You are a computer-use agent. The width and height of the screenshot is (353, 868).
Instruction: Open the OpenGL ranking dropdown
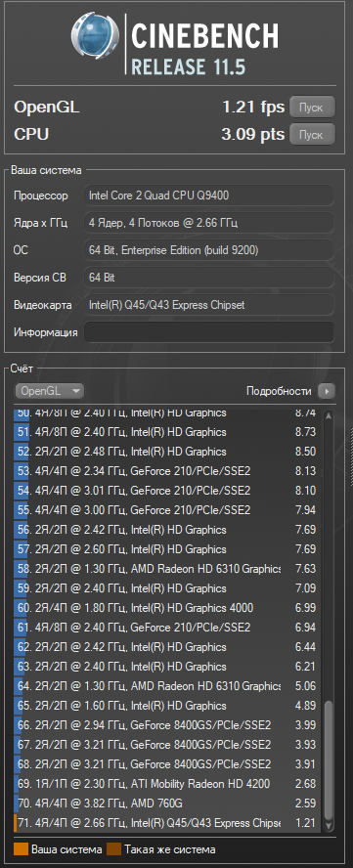[x=49, y=391]
